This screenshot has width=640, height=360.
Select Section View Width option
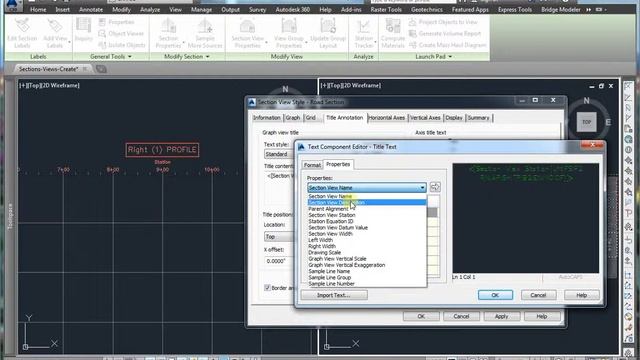pyautogui.click(x=367, y=234)
